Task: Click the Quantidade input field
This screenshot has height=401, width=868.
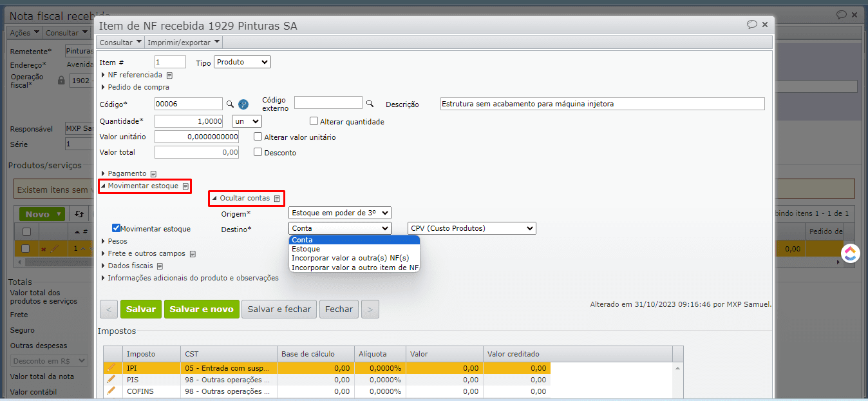Action: coord(189,121)
